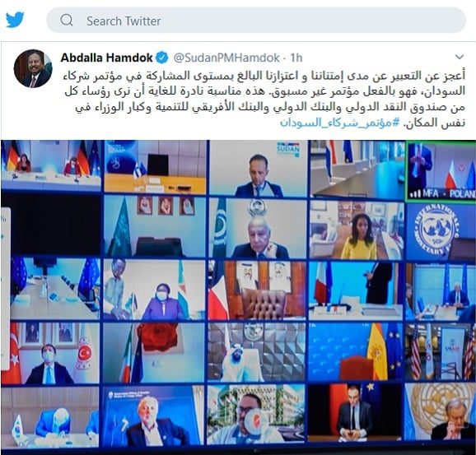Click the USAID American flags tile
The height and width of the screenshot is (455, 476).
pyautogui.click(x=441, y=352)
